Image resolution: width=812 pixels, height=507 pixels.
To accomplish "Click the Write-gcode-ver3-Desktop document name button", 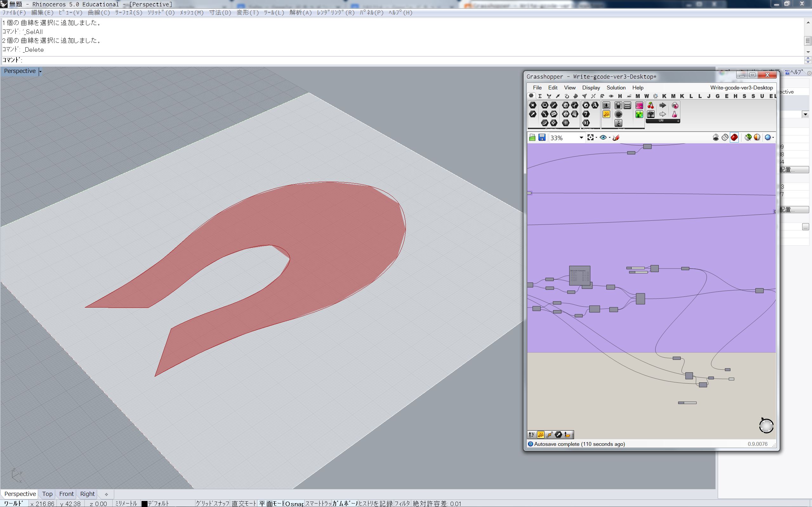I will pyautogui.click(x=741, y=88).
